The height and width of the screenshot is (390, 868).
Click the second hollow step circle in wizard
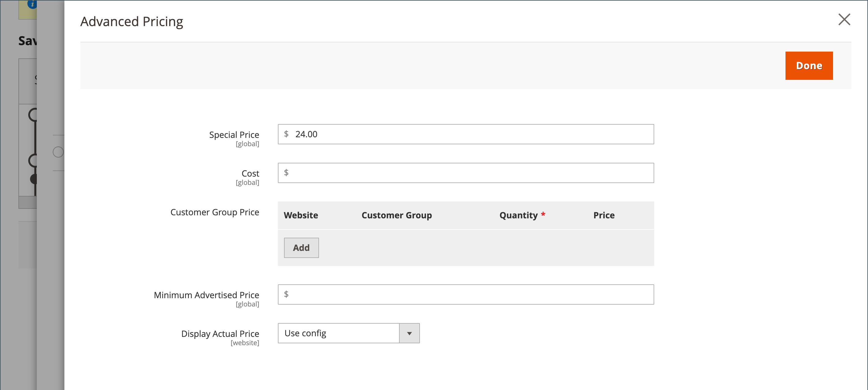click(x=33, y=161)
